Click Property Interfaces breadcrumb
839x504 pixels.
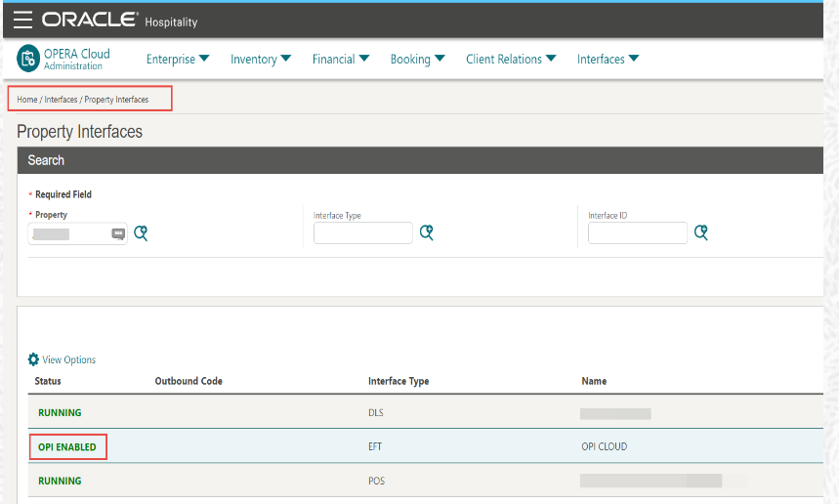[116, 100]
